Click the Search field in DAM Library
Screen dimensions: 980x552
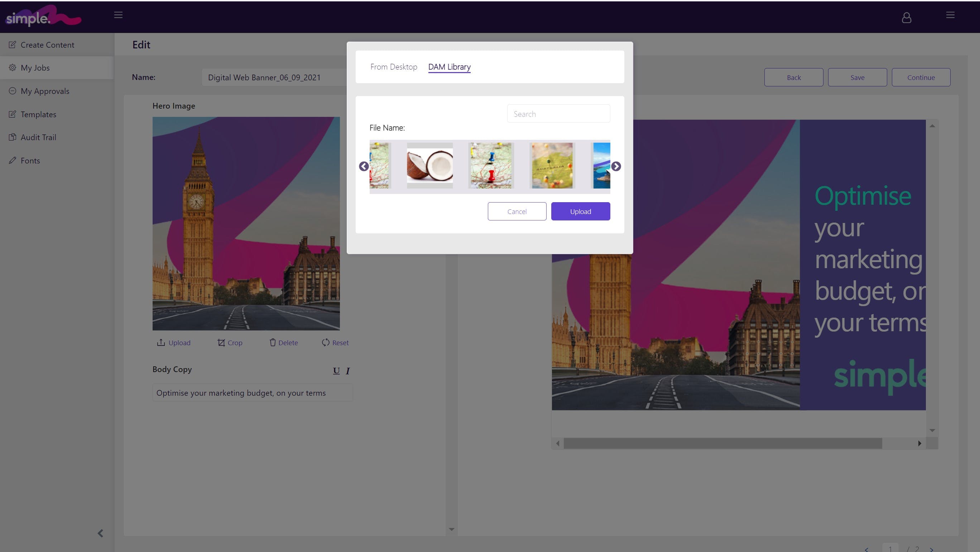click(x=558, y=114)
